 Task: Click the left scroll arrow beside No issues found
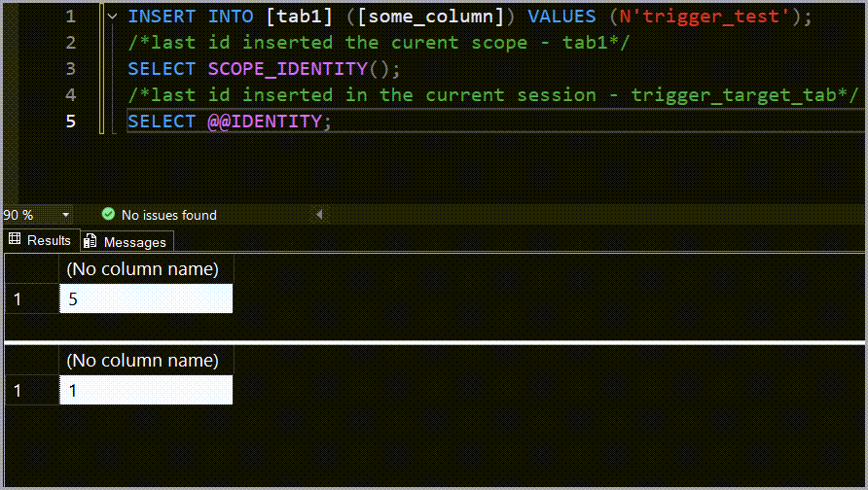pyautogui.click(x=319, y=215)
